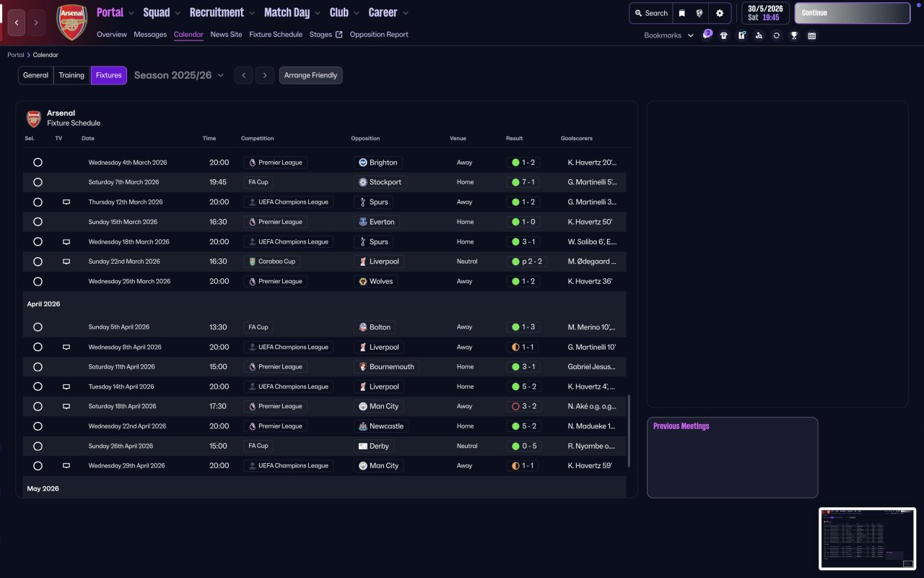Select the radio button for Bolton FA Cup match
Screen dimensions: 924x578
pos(38,327)
